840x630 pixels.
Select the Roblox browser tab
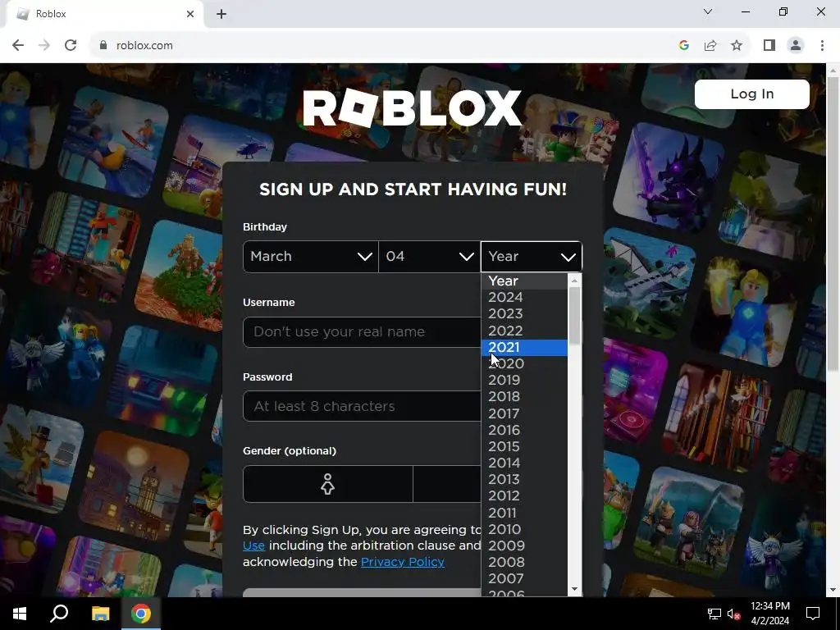tap(104, 14)
